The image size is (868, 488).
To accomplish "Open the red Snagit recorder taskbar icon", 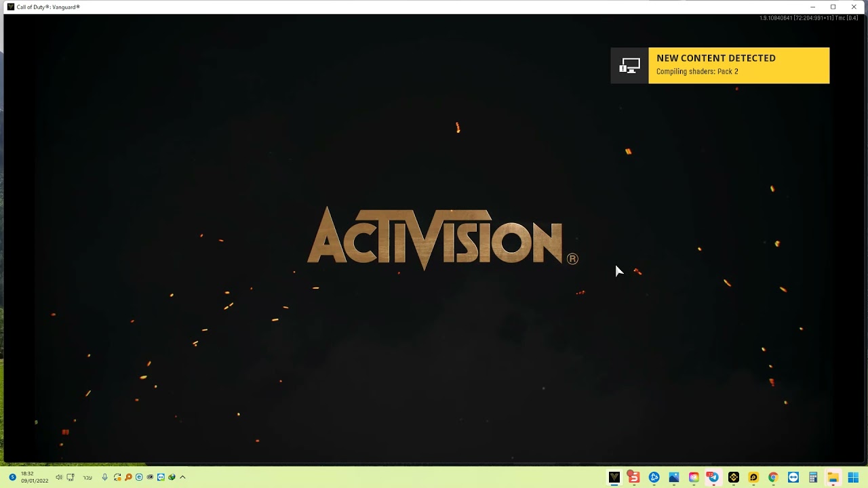I will [633, 477].
